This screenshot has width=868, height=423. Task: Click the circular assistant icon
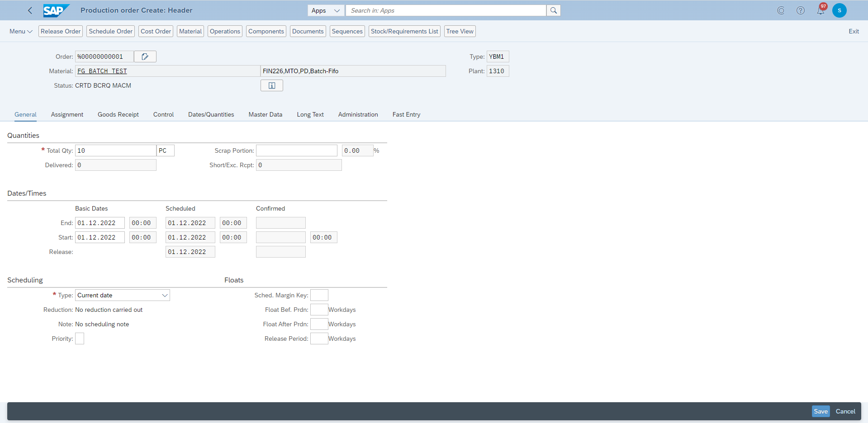click(x=781, y=10)
